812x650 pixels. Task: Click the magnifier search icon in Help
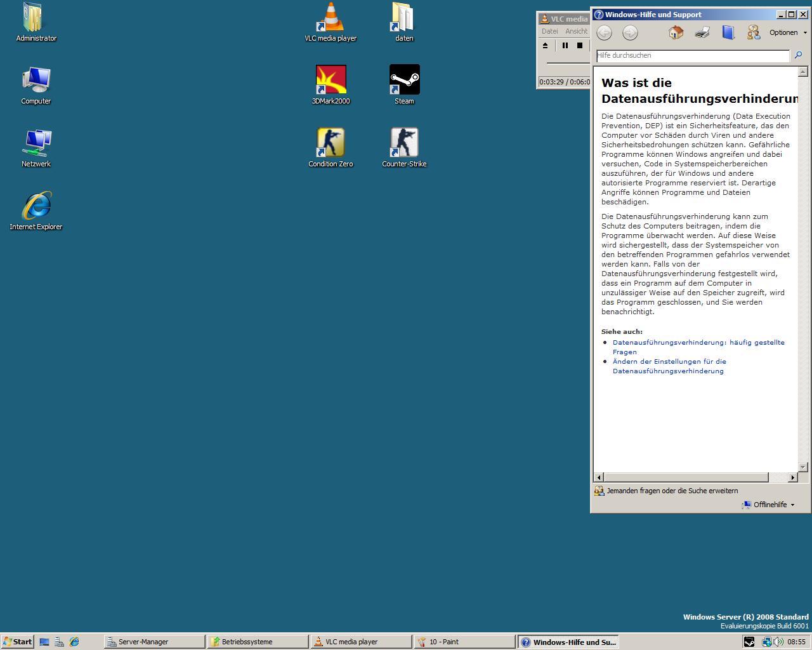(x=798, y=55)
